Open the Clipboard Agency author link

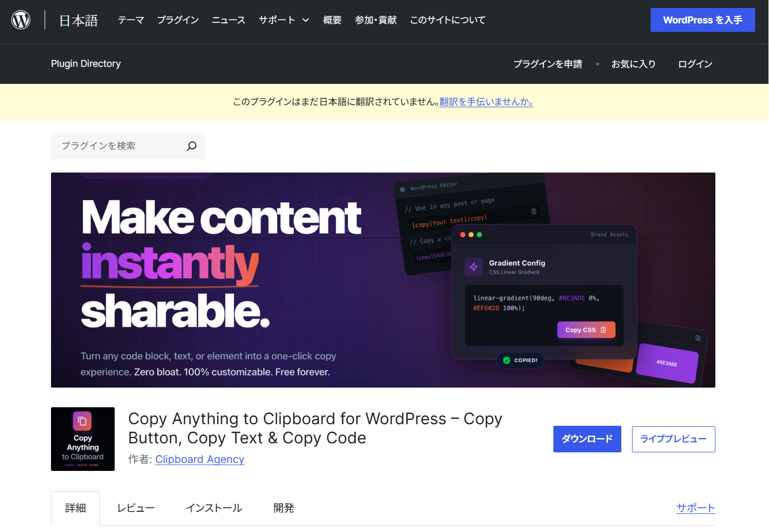(x=199, y=459)
